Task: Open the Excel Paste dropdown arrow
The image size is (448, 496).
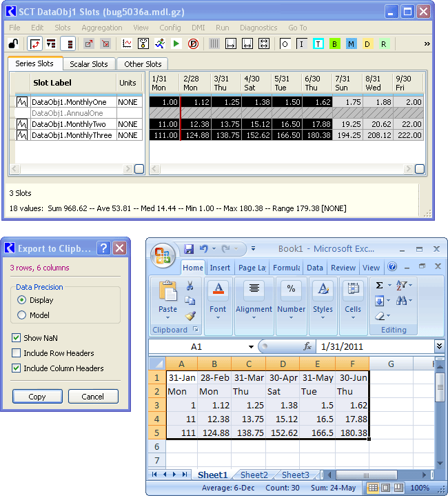Action: click(x=167, y=318)
